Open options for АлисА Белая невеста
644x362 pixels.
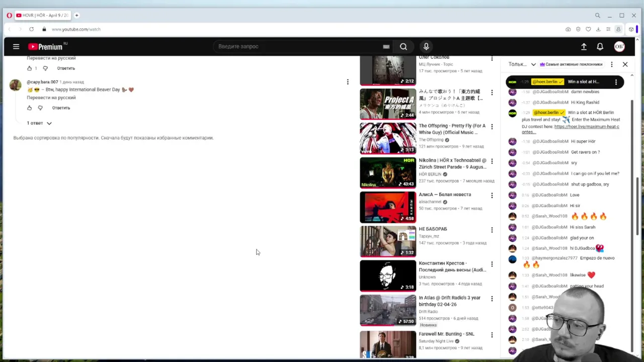click(492, 196)
